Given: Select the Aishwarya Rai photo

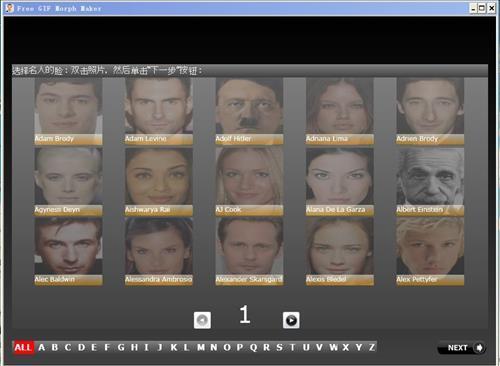Looking at the screenshot, I should [159, 182].
